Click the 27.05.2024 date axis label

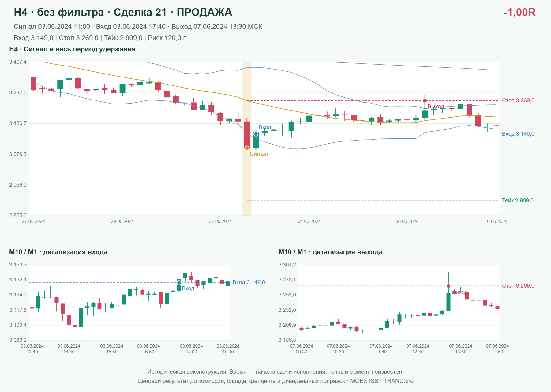(x=33, y=221)
